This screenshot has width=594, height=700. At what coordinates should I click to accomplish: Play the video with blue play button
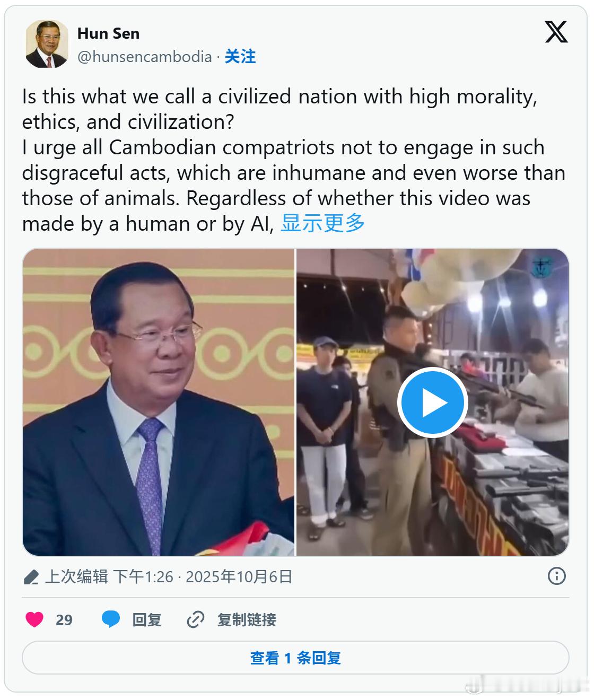433,402
